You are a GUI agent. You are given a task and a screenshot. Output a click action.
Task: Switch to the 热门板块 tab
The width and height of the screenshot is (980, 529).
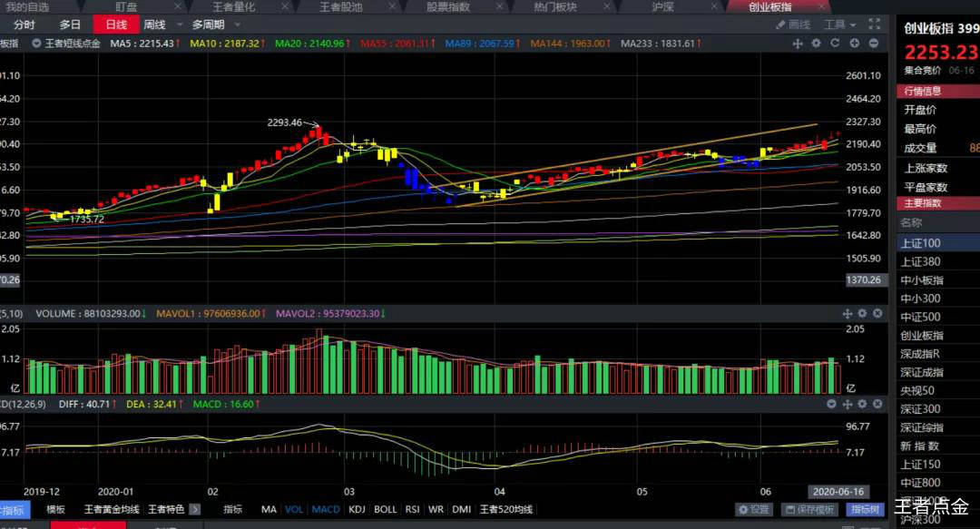[x=554, y=6]
